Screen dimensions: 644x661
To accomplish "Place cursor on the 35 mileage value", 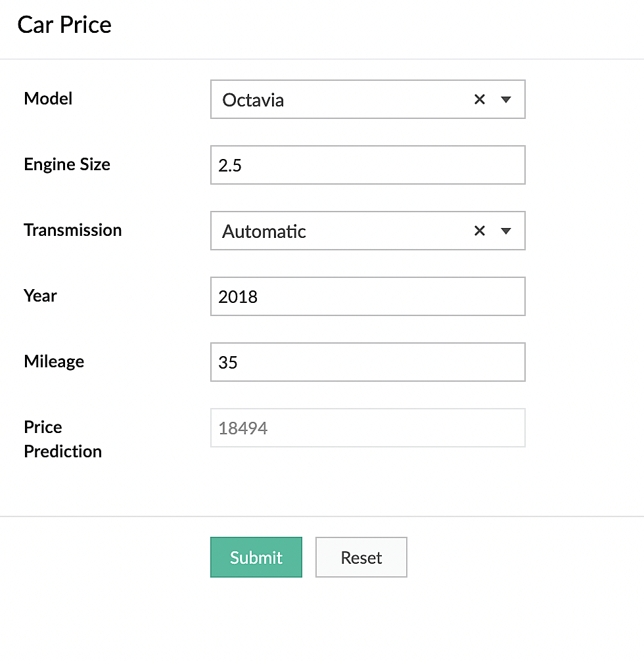I will [228, 362].
